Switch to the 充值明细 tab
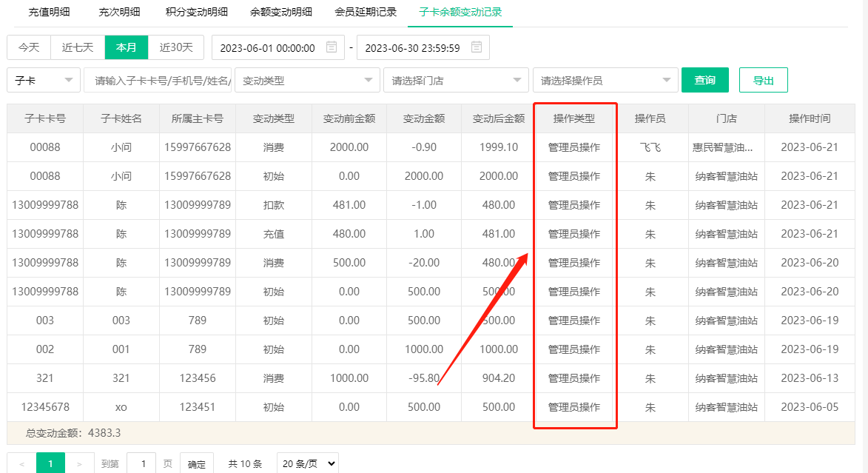868x473 pixels. [49, 12]
